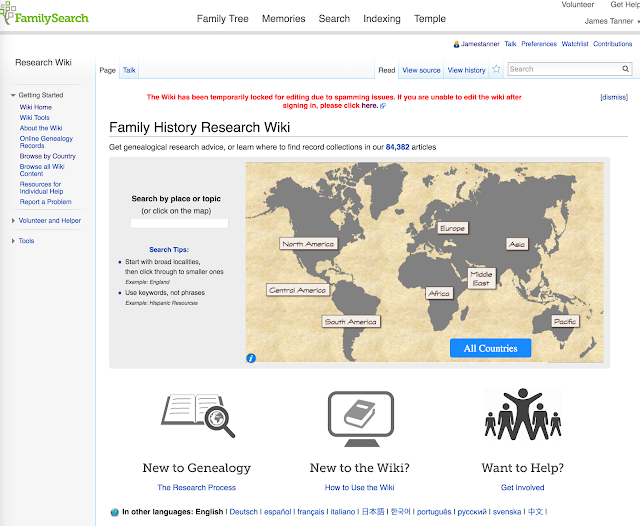The height and width of the screenshot is (526, 640).
Task: Select the Page tab
Action: point(107,70)
